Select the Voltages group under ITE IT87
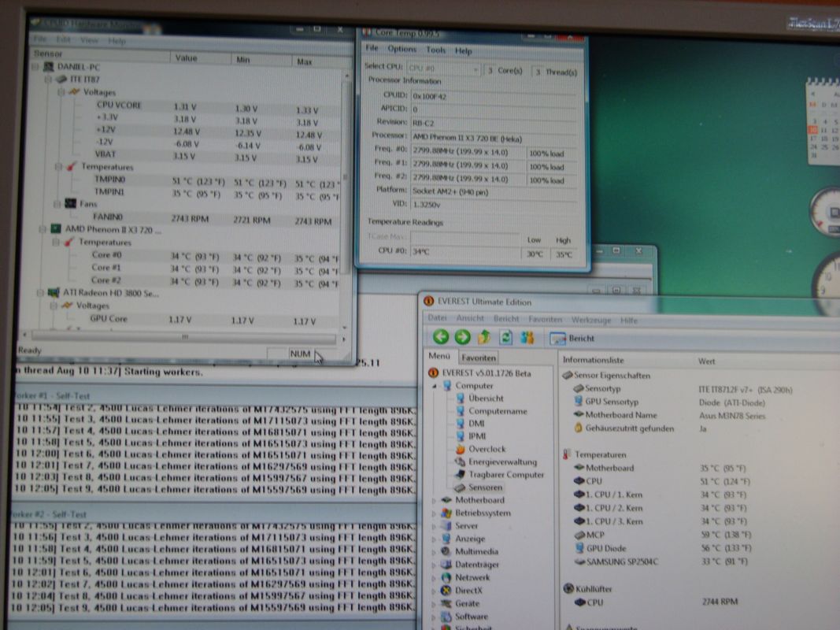The height and width of the screenshot is (630, 840). pos(99,92)
